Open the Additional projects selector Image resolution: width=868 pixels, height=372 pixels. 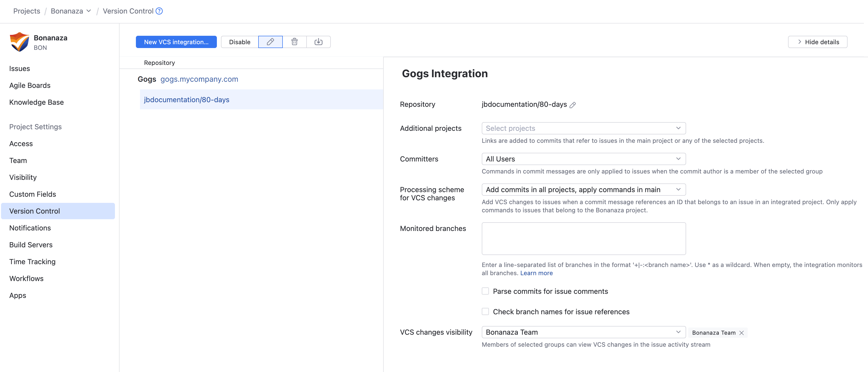(583, 128)
